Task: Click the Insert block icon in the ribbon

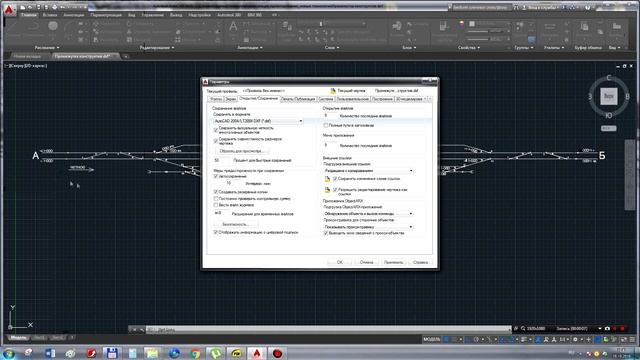Action: click(x=396, y=27)
